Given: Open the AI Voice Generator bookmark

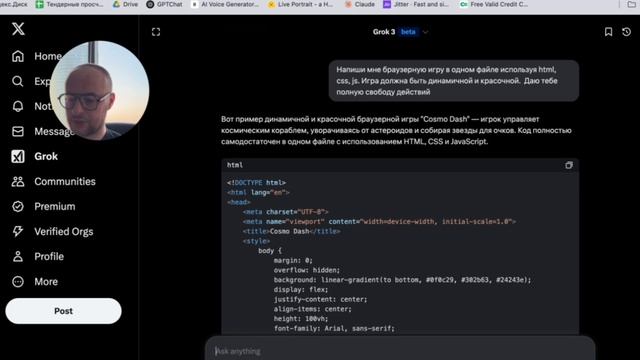Looking at the screenshot, I should (x=225, y=4).
